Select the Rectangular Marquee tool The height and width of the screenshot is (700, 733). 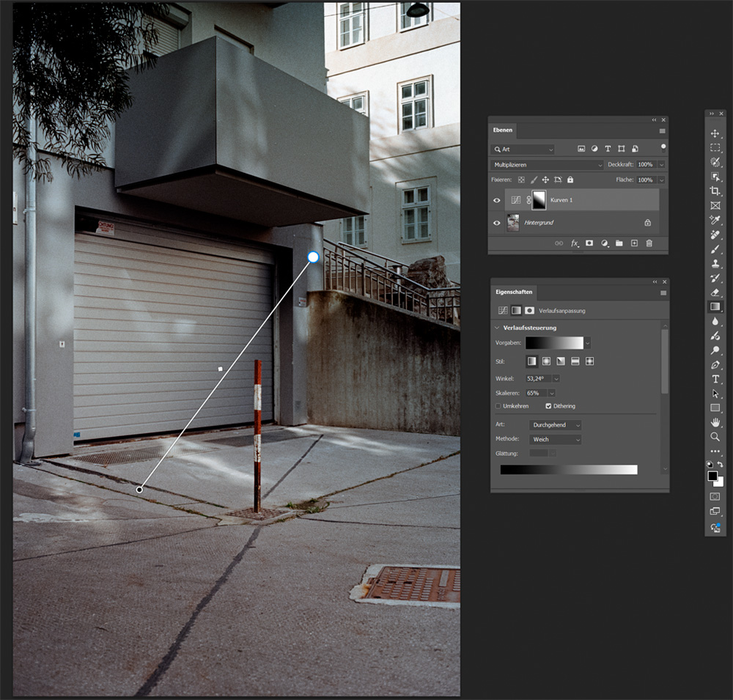(x=715, y=148)
